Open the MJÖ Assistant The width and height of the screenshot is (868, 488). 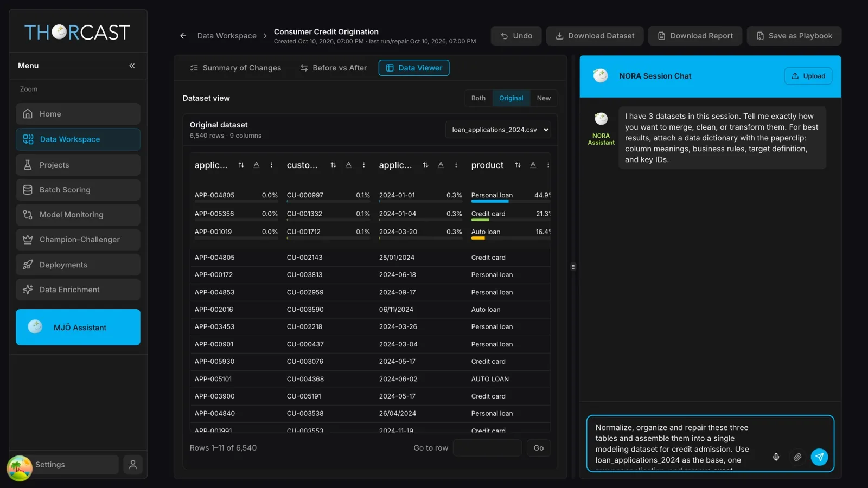click(78, 327)
